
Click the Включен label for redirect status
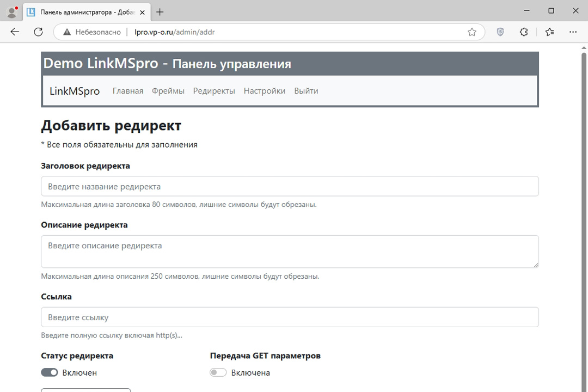[79, 372]
